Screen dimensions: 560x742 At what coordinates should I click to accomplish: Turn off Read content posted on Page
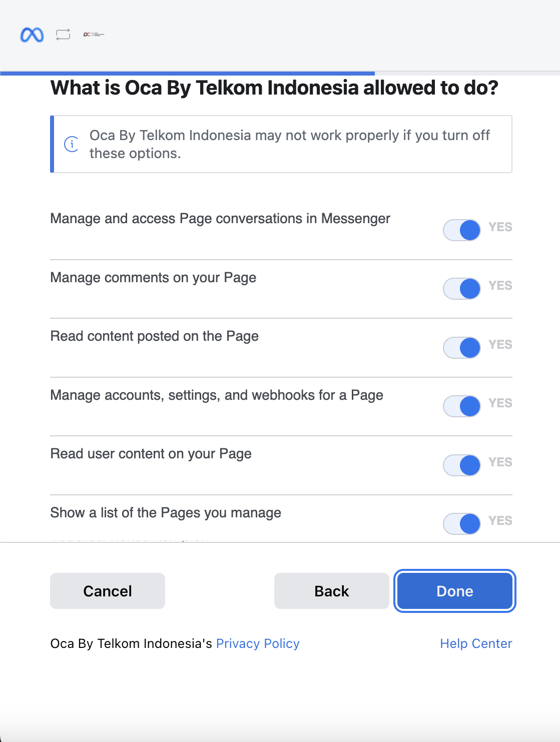coord(462,348)
